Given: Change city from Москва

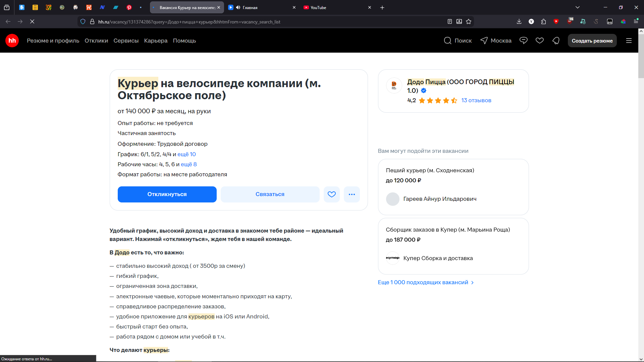Looking at the screenshot, I should coord(496,41).
